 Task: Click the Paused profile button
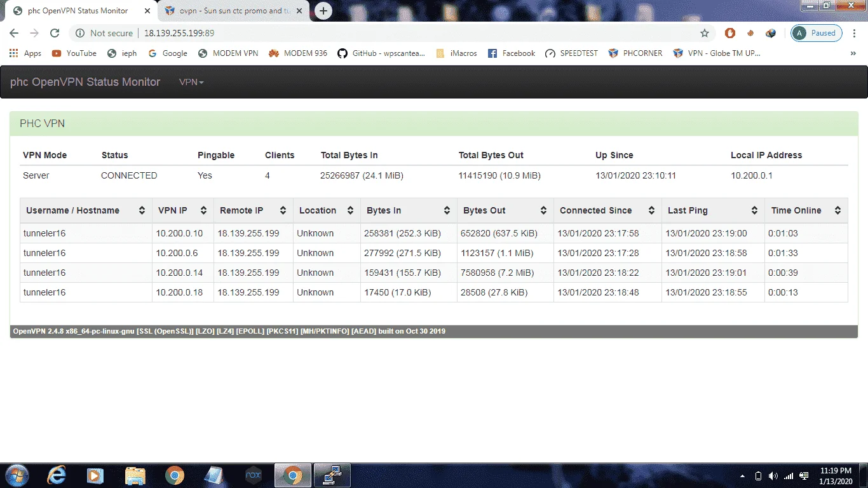(x=817, y=33)
